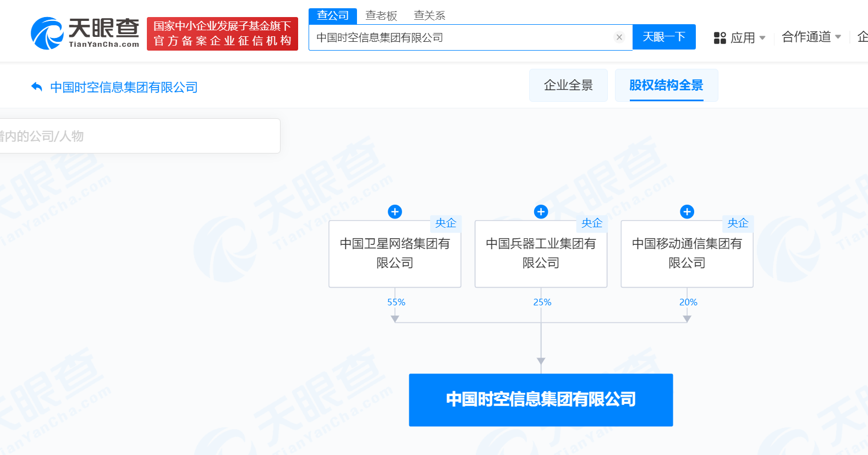The image size is (868, 455).
Task: Click the 中国时空信息集团有限公司 breadcrumb link
Action: (124, 87)
